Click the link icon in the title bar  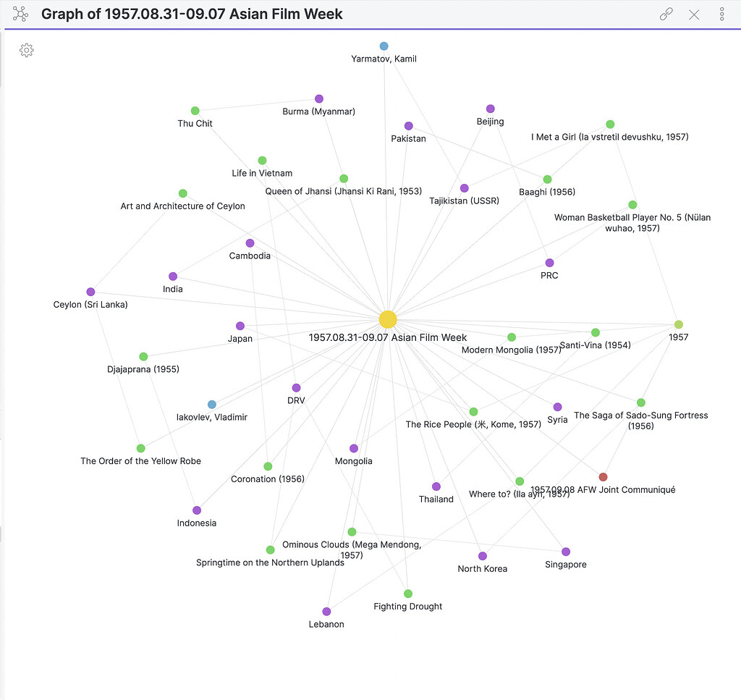pos(665,14)
